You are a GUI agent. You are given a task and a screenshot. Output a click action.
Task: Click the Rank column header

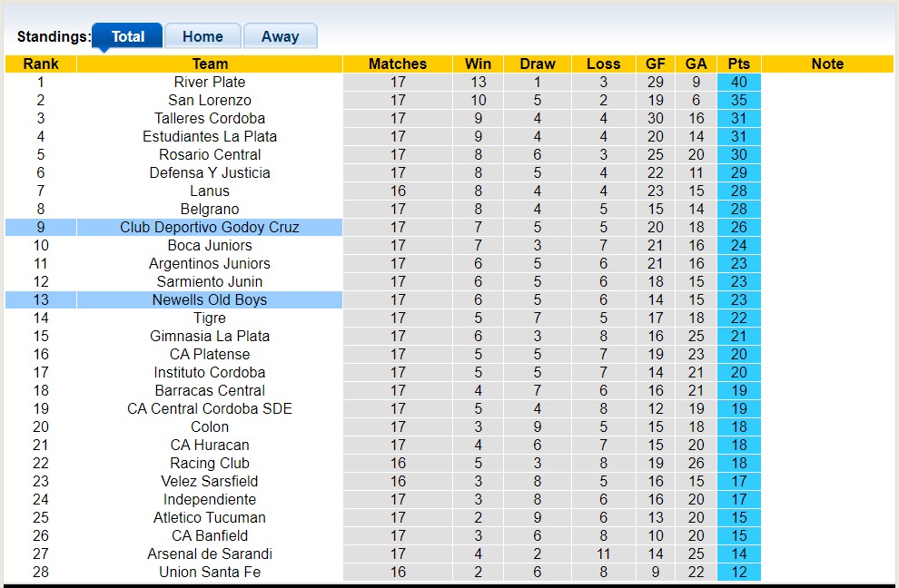point(40,64)
